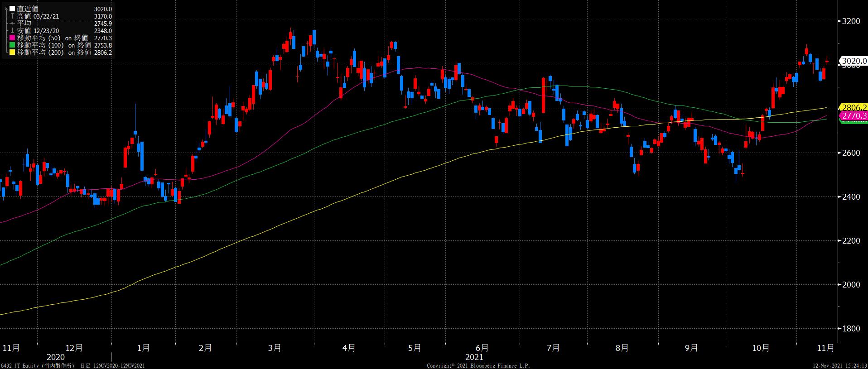Select the 平均 average marker icon
This screenshot has height=369, width=868.
click(x=12, y=24)
